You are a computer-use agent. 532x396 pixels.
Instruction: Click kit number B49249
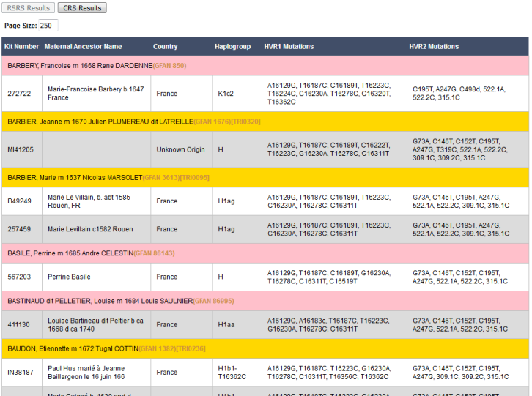(x=19, y=201)
